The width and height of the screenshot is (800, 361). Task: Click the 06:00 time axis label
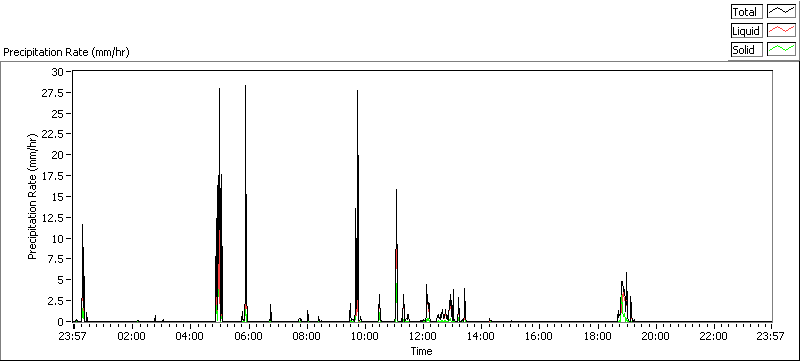point(248,336)
